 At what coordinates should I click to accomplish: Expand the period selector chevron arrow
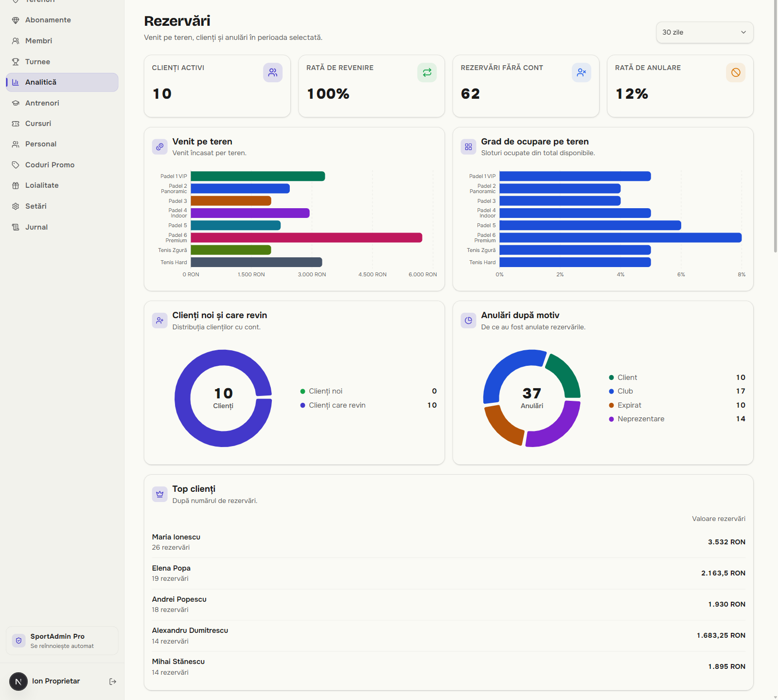(743, 32)
